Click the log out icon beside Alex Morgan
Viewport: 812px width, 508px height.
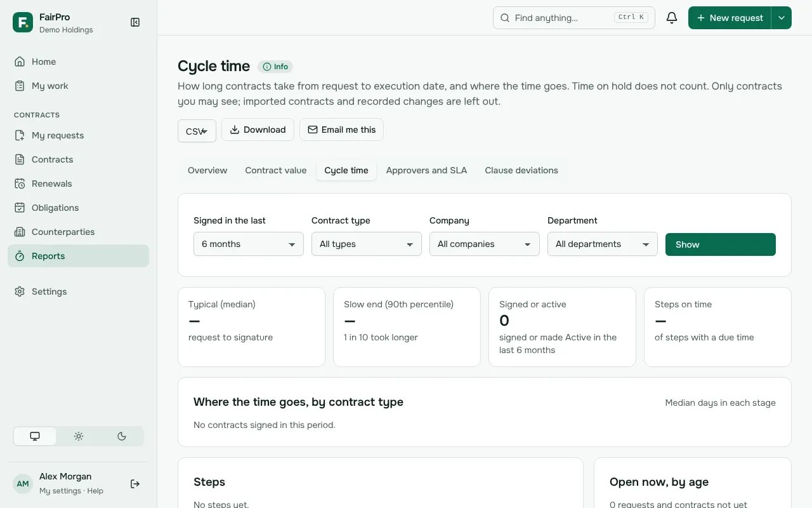click(135, 484)
